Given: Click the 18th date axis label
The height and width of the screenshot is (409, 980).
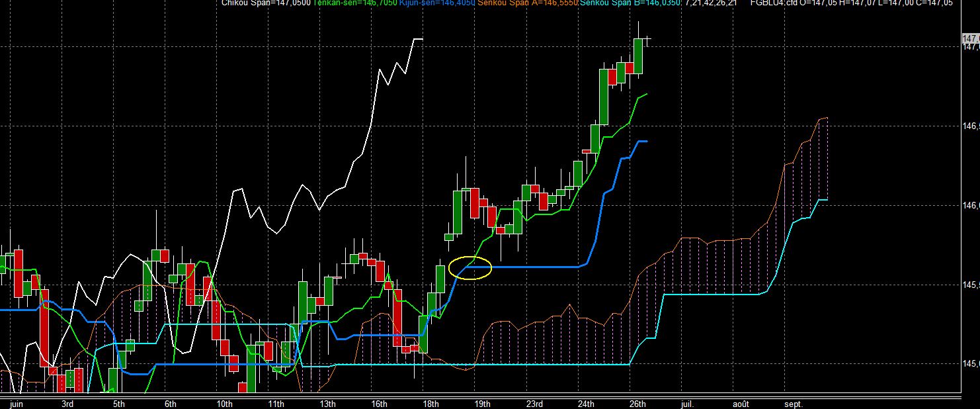Looking at the screenshot, I should click(x=430, y=404).
